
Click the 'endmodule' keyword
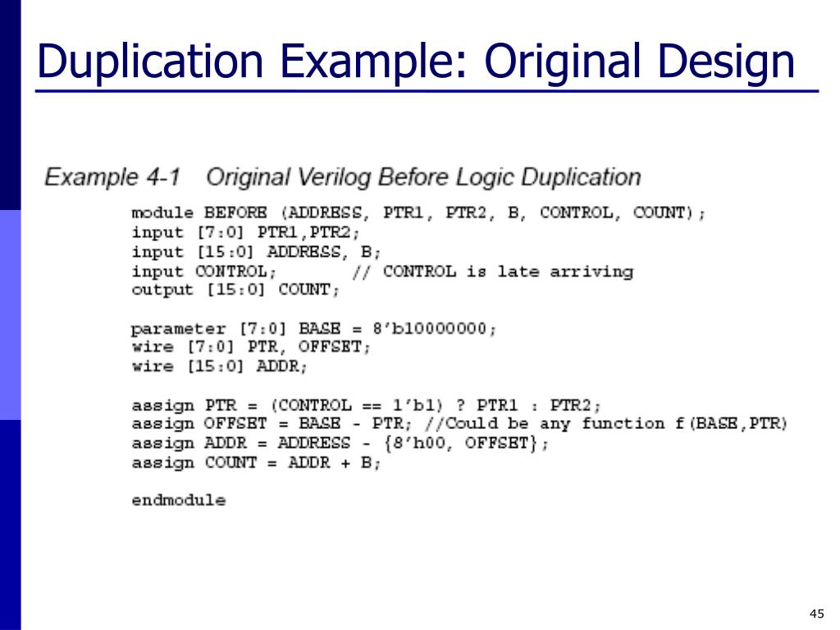(x=178, y=500)
